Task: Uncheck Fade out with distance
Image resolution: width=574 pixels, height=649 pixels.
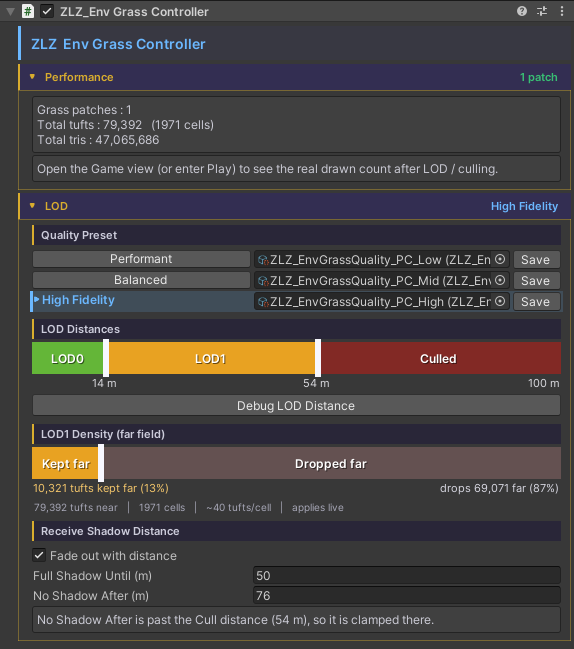Action: 39,555
